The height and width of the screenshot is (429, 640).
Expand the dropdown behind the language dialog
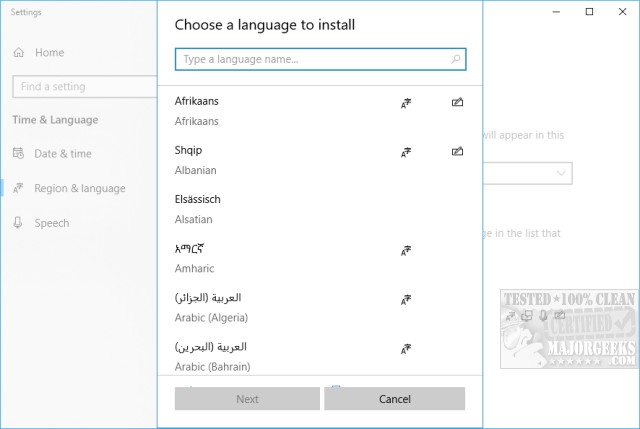562,173
